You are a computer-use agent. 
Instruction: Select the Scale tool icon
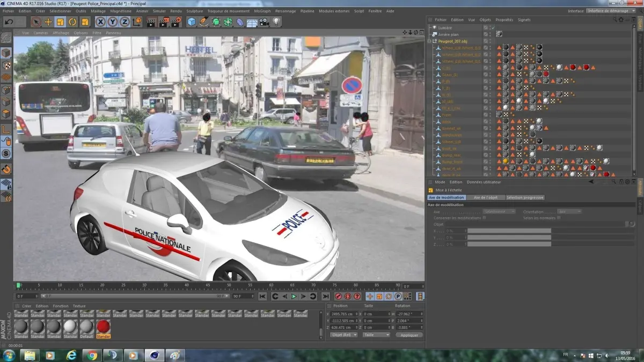click(x=61, y=22)
